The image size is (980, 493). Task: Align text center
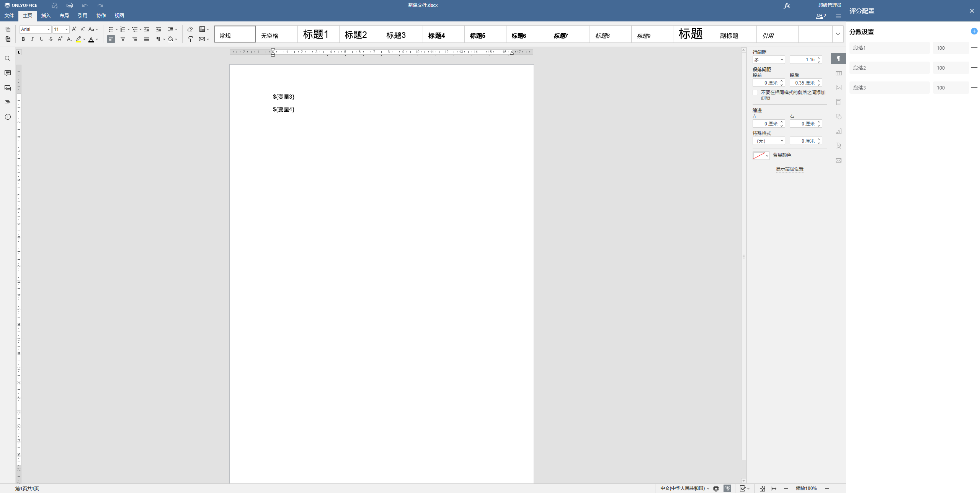[123, 39]
